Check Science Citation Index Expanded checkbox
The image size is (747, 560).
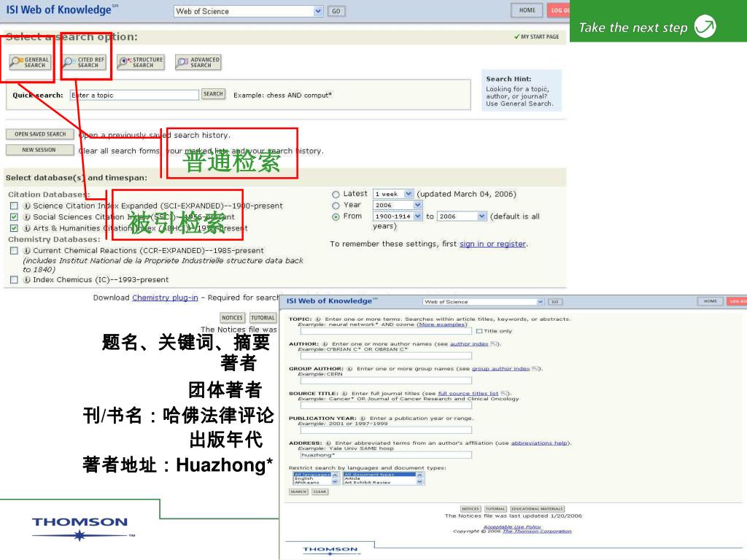pyautogui.click(x=14, y=206)
